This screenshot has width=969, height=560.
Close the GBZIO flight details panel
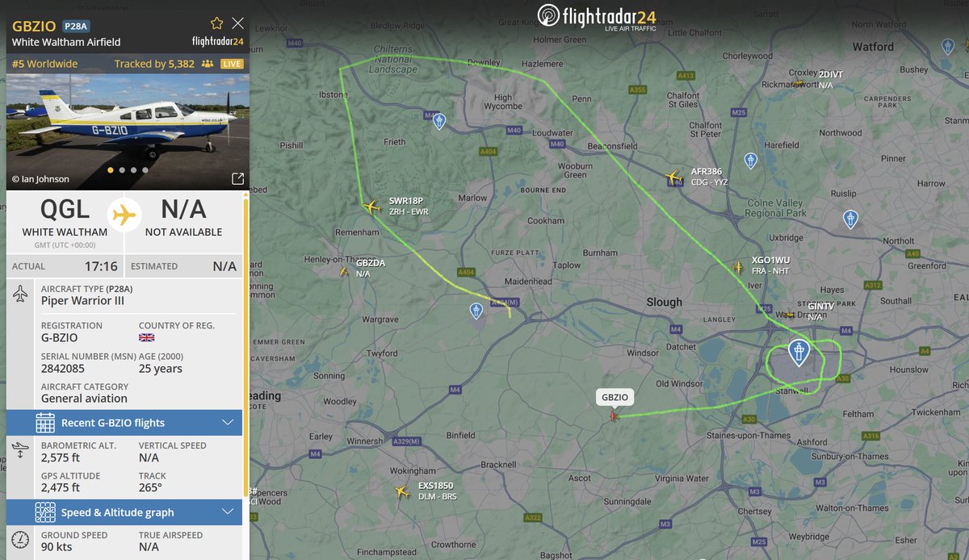237,23
